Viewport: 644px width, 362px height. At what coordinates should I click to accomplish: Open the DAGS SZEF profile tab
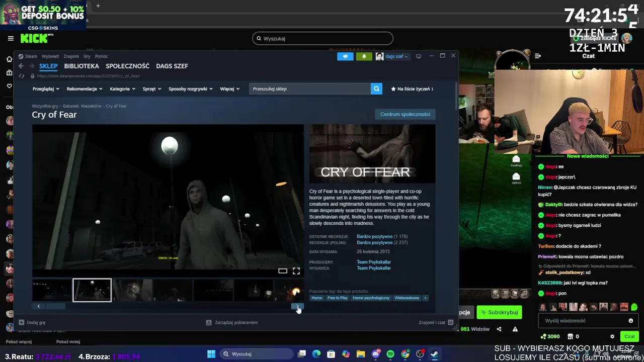tap(172, 66)
